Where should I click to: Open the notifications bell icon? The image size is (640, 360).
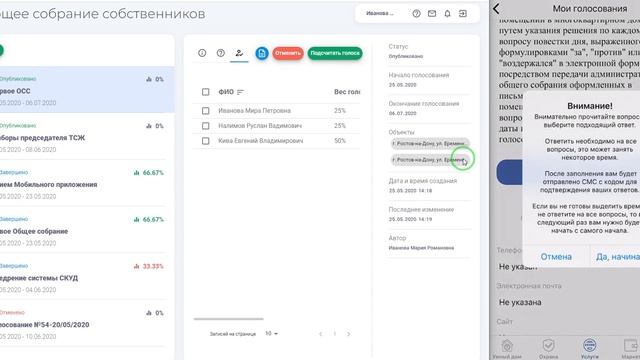point(447,13)
